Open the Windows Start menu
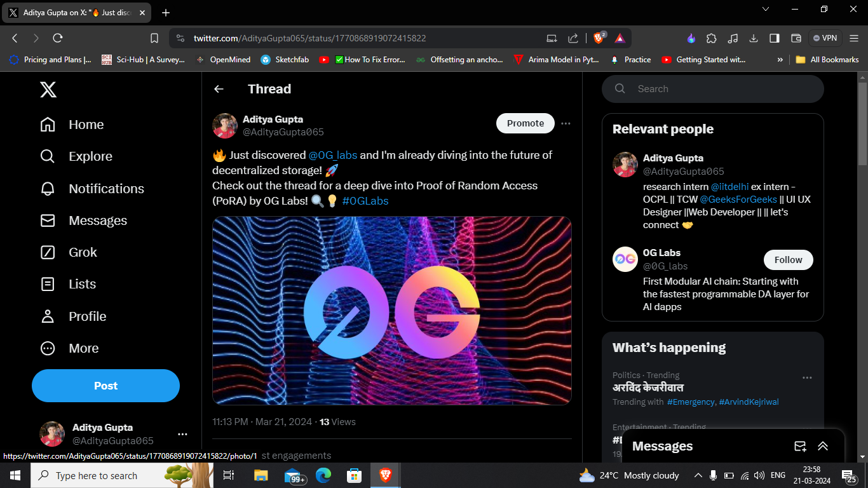 click(15, 475)
